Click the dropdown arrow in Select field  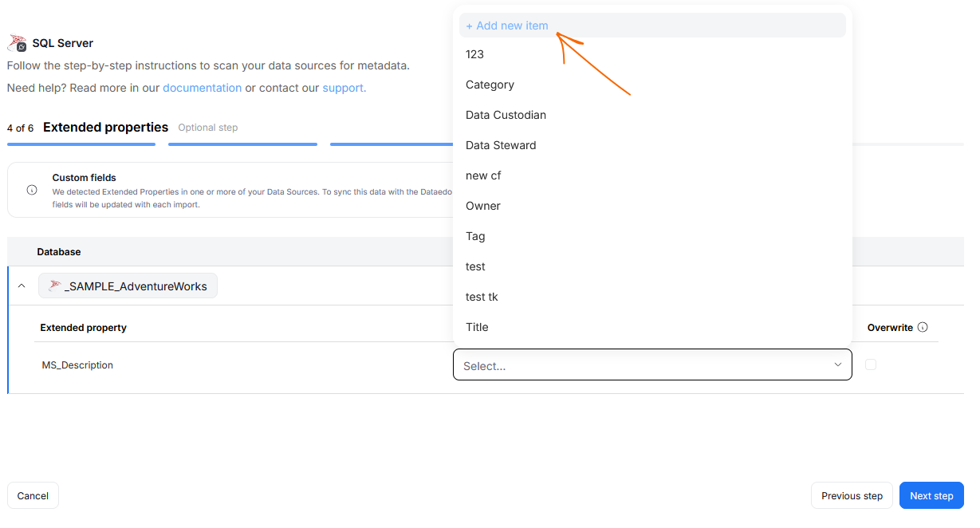click(837, 364)
